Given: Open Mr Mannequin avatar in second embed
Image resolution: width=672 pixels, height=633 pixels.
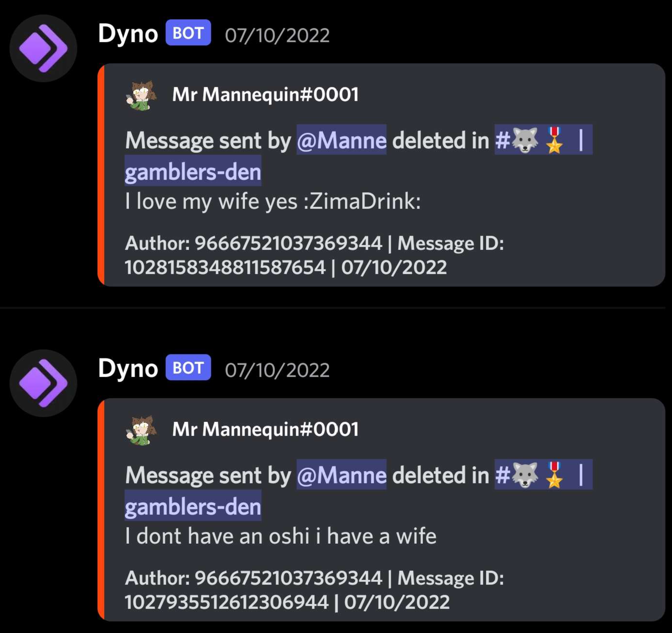Looking at the screenshot, I should pyautogui.click(x=141, y=430).
